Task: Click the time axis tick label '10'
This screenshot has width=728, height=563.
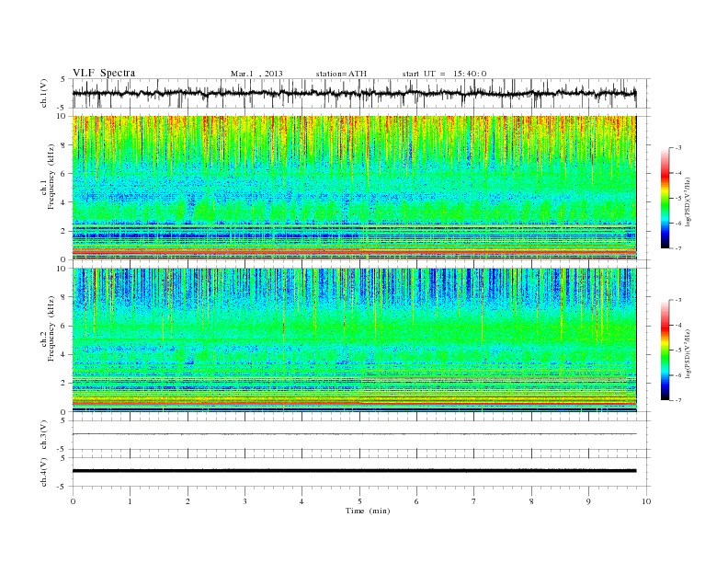Action: [x=646, y=501]
